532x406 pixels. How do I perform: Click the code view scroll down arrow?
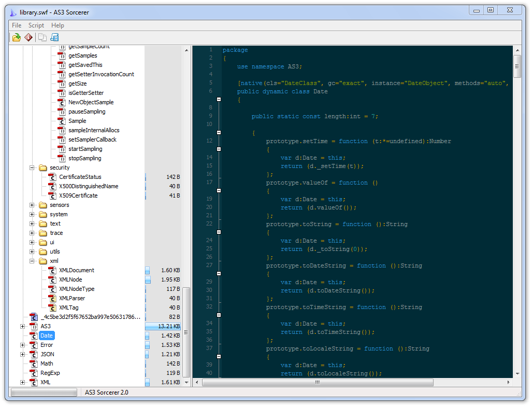pos(517,374)
